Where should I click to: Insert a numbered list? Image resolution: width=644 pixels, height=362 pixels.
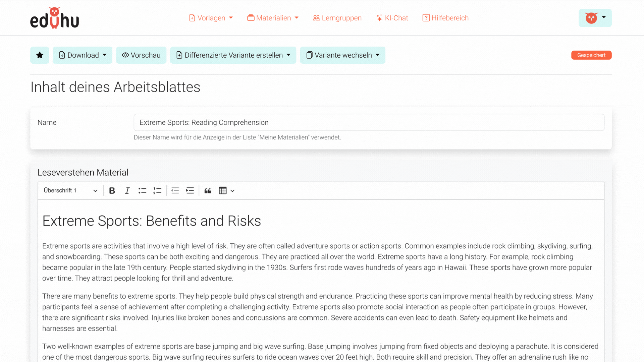(x=157, y=191)
